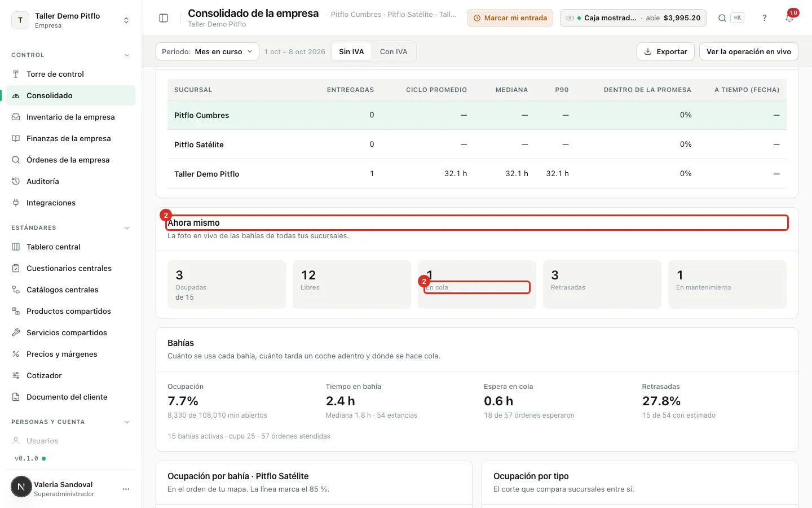Open Usuarios in the sidebar
Screen dimensions: 812x508
pyautogui.click(x=71, y=441)
